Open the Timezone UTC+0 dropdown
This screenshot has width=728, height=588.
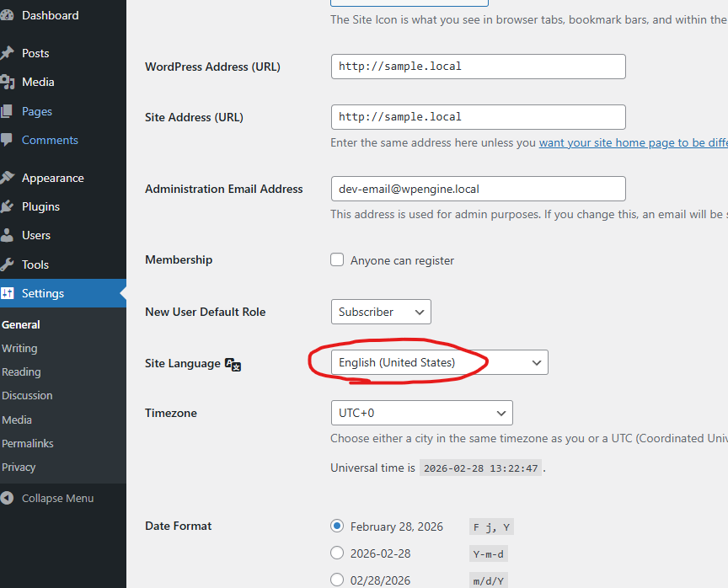[x=421, y=413]
